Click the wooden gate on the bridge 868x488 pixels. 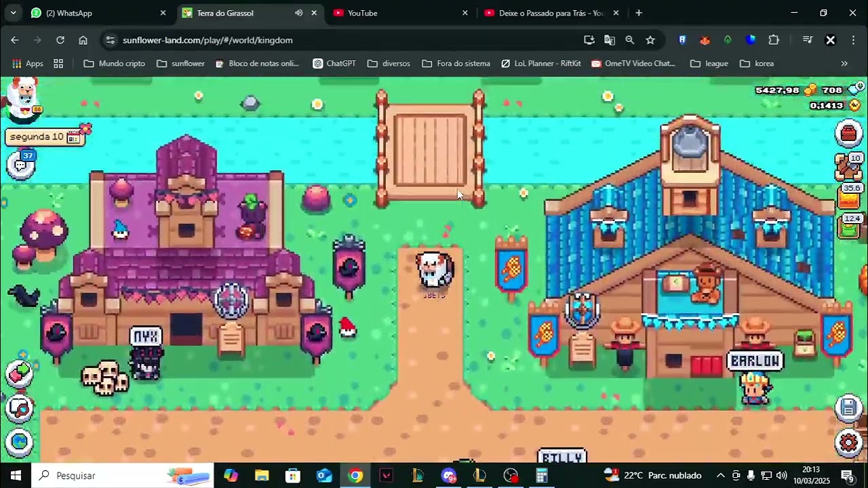pos(431,150)
